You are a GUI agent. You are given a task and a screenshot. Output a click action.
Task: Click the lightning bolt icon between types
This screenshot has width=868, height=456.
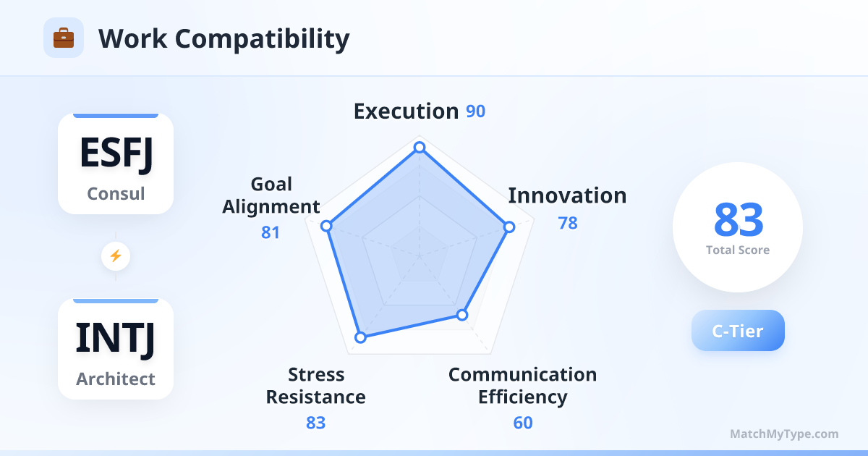[x=116, y=256]
